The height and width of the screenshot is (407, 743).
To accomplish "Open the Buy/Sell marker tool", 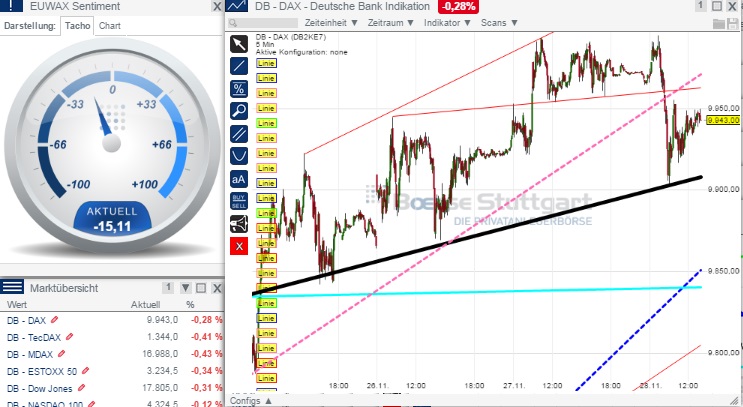I will 239,201.
